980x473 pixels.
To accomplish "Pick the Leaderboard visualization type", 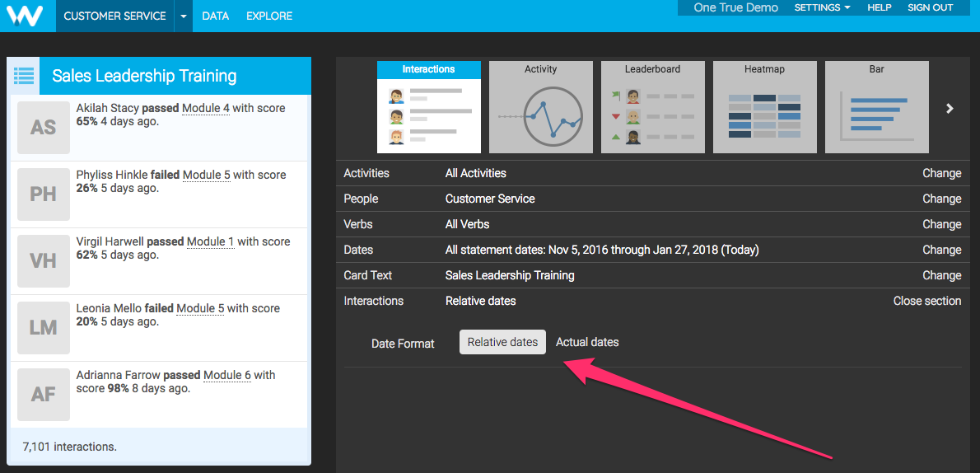I will click(x=652, y=107).
